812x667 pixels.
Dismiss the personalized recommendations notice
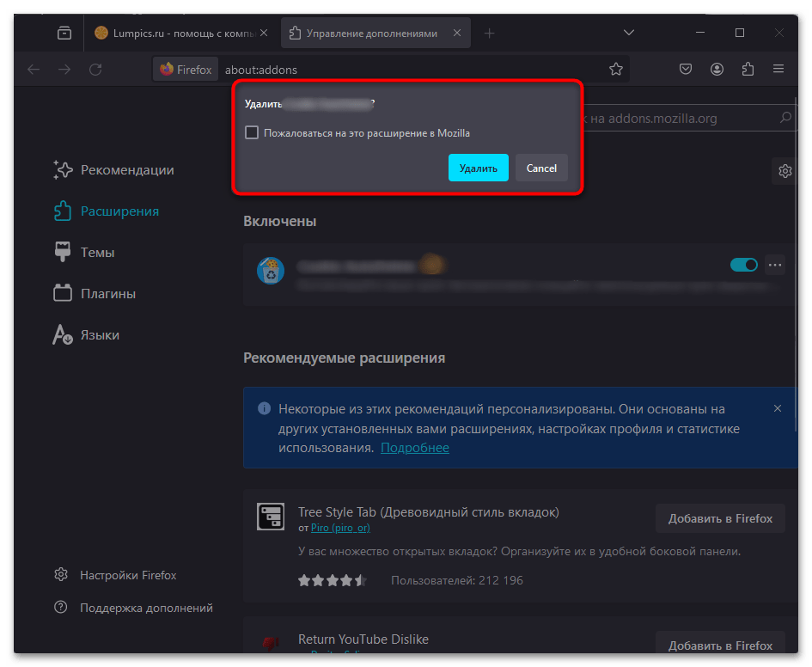778,408
